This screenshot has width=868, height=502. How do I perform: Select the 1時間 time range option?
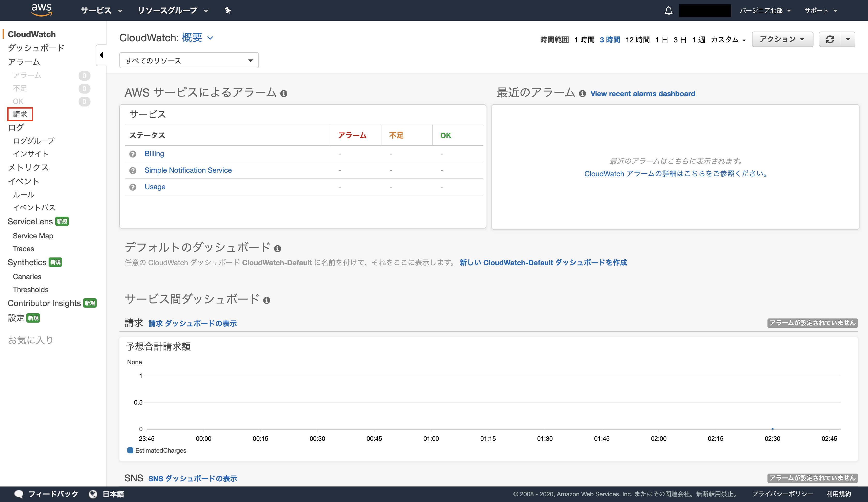(x=584, y=40)
